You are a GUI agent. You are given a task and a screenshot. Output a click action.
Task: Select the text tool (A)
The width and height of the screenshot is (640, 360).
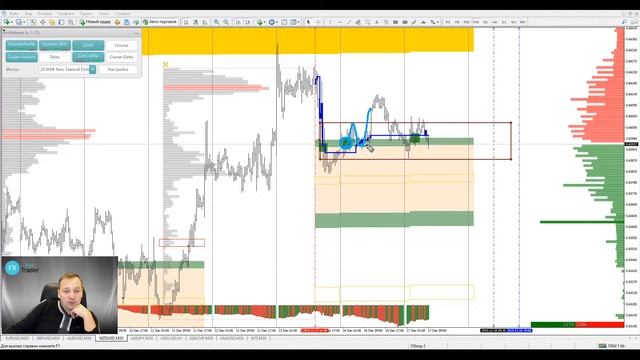point(377,22)
